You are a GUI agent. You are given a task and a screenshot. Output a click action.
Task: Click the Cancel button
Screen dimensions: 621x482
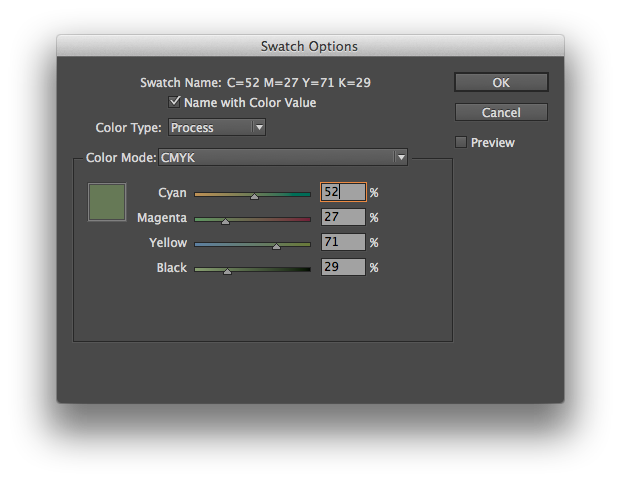point(501,112)
